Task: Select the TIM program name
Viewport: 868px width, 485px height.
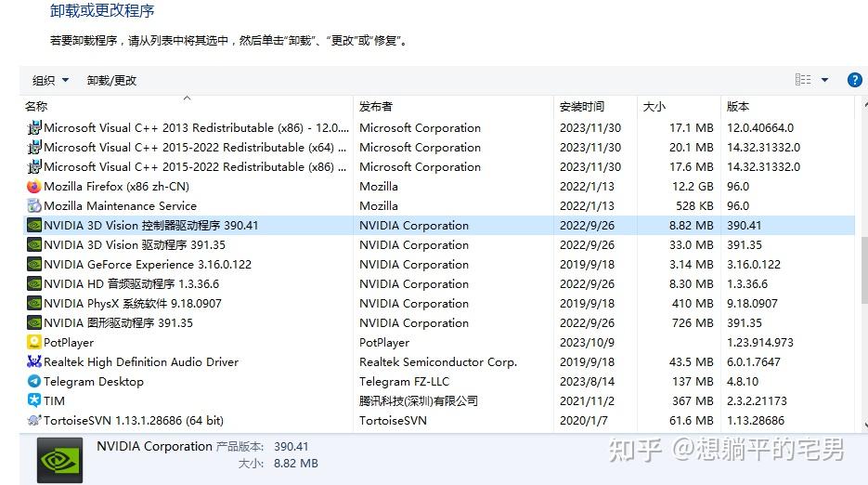Action: point(54,400)
